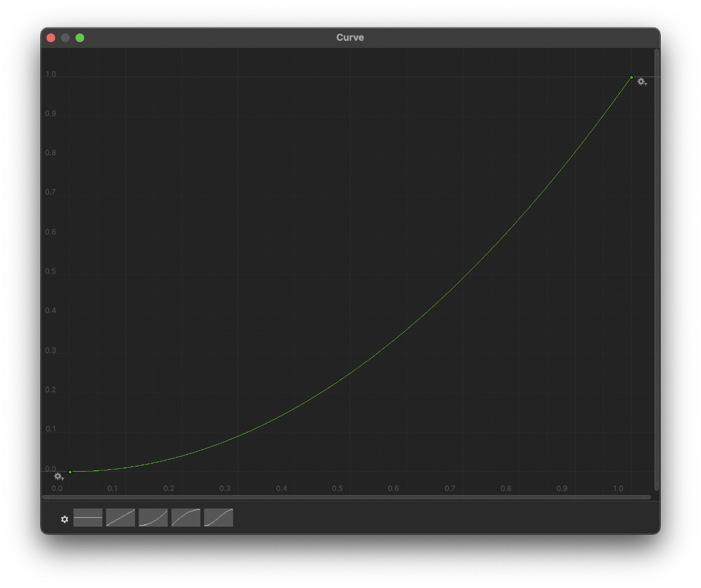
Task: Click the vertical scrollbar on the right
Action: pos(657,269)
